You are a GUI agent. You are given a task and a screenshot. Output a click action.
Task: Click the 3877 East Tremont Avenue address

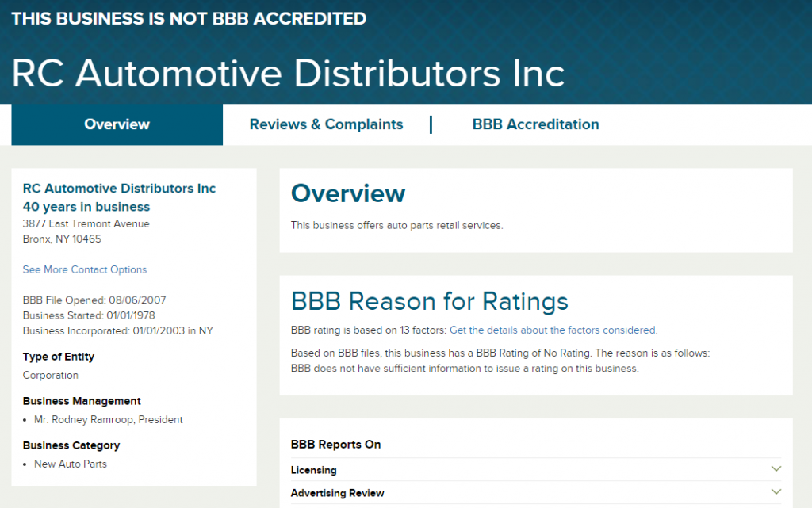point(86,223)
